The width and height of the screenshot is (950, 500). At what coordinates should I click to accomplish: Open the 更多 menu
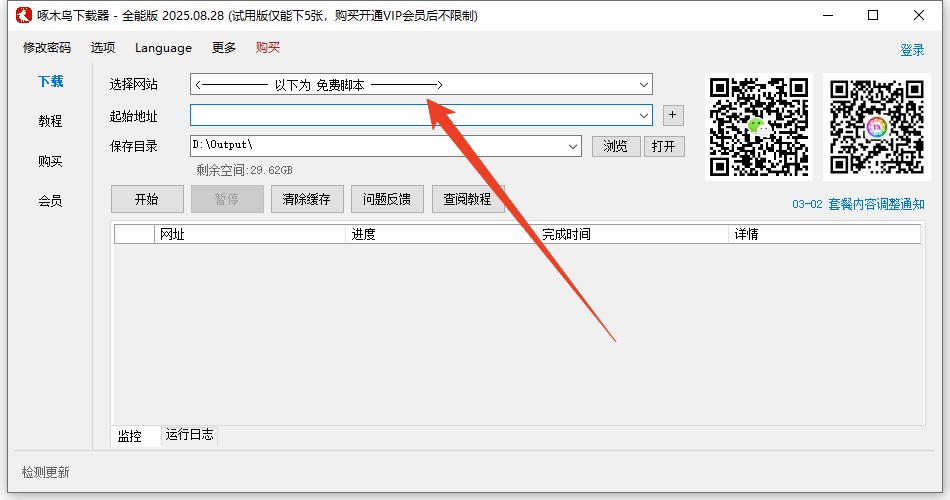click(x=224, y=48)
